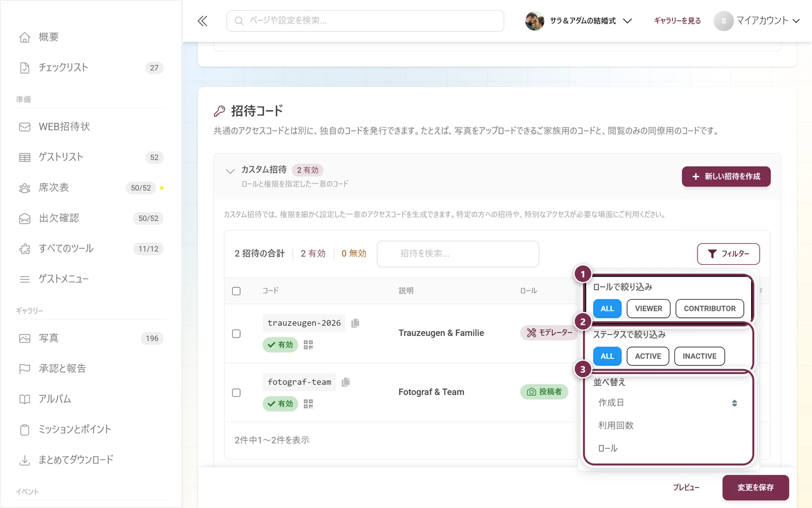Filter role by CONTRIBUTOR
Image resolution: width=812 pixels, height=508 pixels.
point(709,309)
